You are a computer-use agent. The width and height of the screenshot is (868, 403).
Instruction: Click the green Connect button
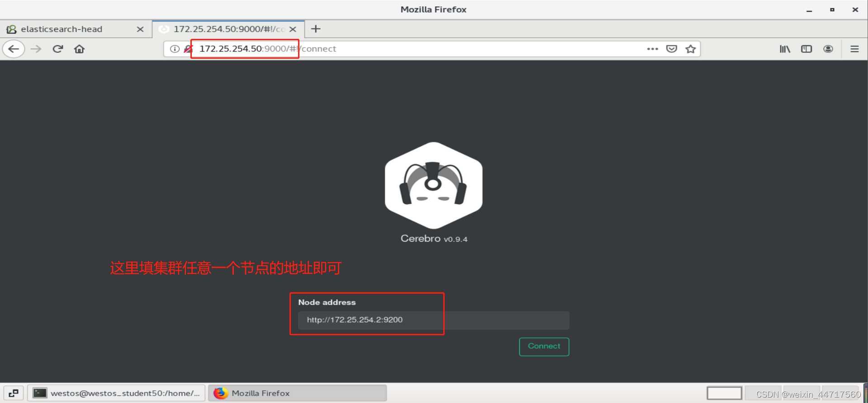click(x=544, y=347)
